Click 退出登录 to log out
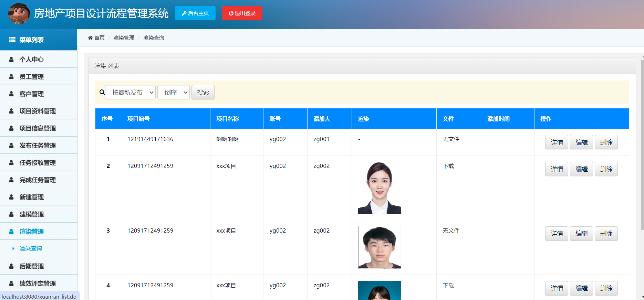 pyautogui.click(x=242, y=13)
